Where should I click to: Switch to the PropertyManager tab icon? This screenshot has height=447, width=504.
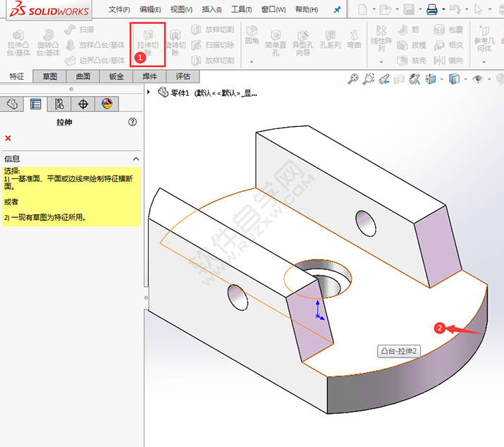tap(35, 104)
